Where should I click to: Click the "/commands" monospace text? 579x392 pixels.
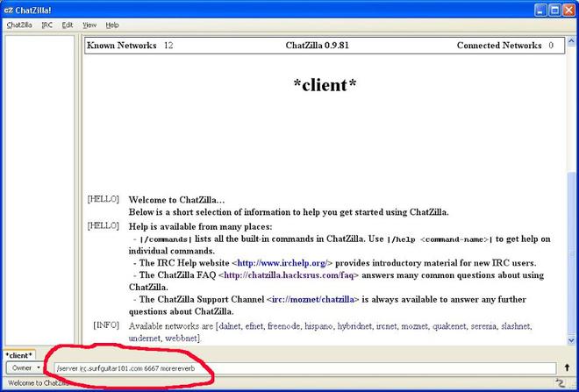point(166,239)
